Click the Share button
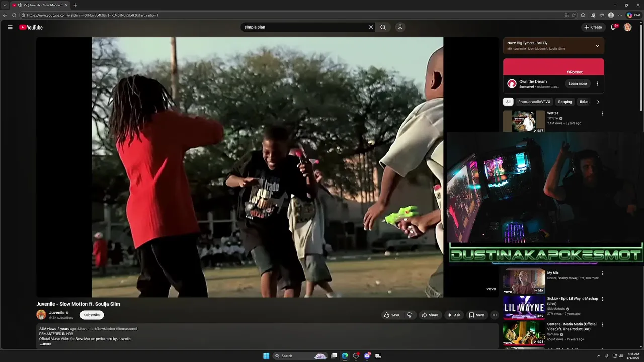644x362 pixels. pos(430,315)
